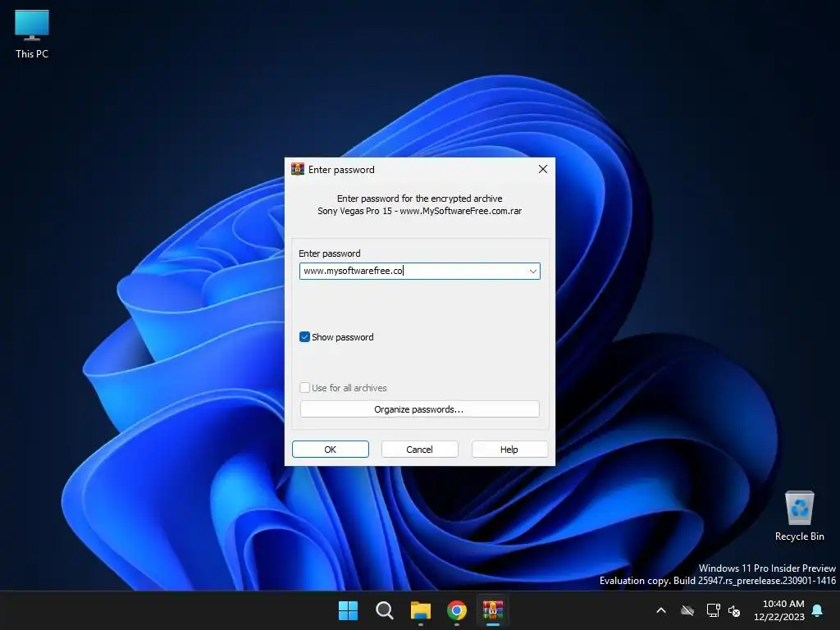Click the WinRAR icon in dialog title bar

(297, 169)
